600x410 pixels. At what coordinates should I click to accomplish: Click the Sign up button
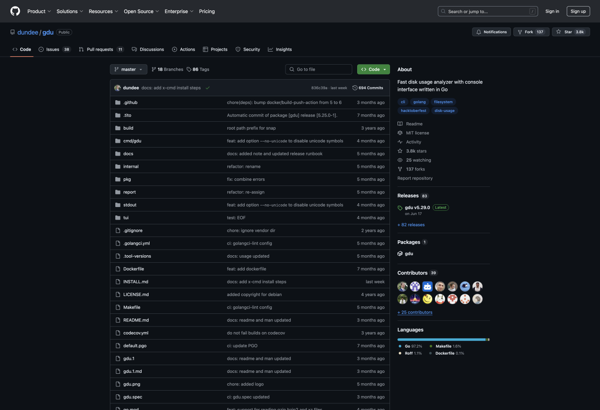[x=578, y=11]
